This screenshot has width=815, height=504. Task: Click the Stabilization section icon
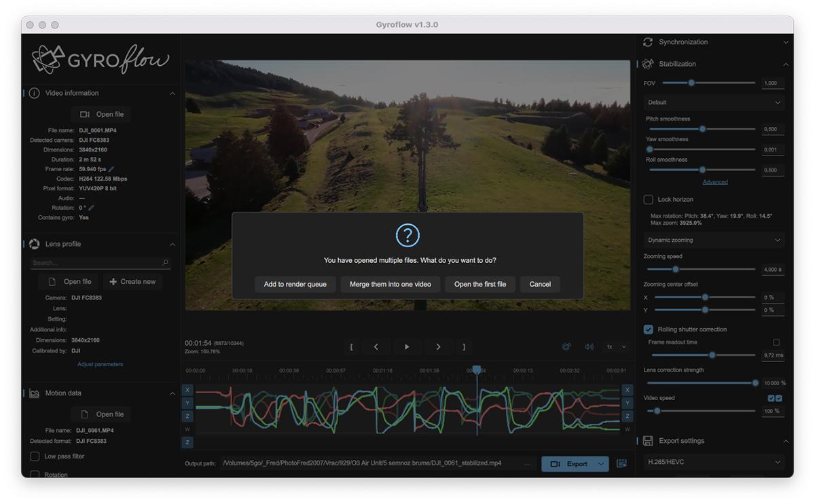[648, 64]
